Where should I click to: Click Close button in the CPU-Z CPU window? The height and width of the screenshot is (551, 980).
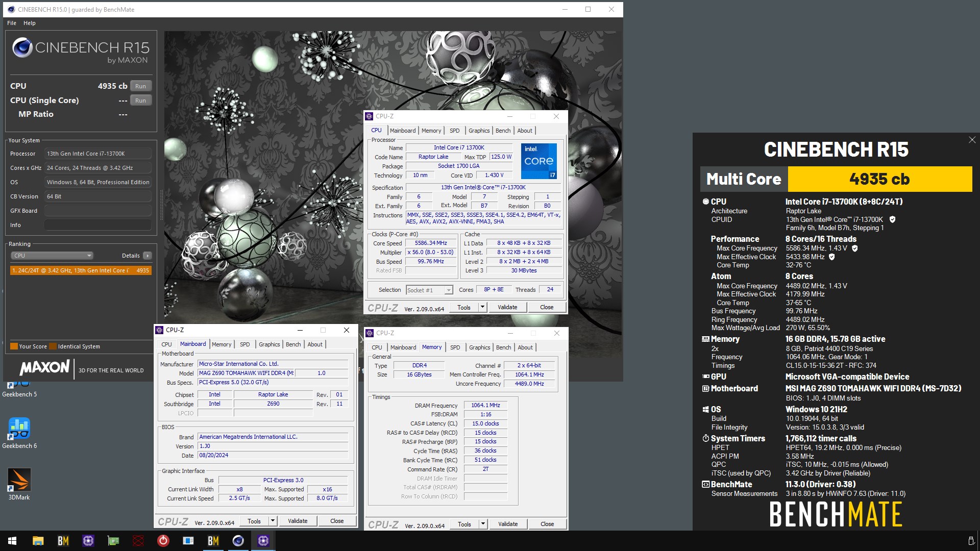(x=547, y=307)
